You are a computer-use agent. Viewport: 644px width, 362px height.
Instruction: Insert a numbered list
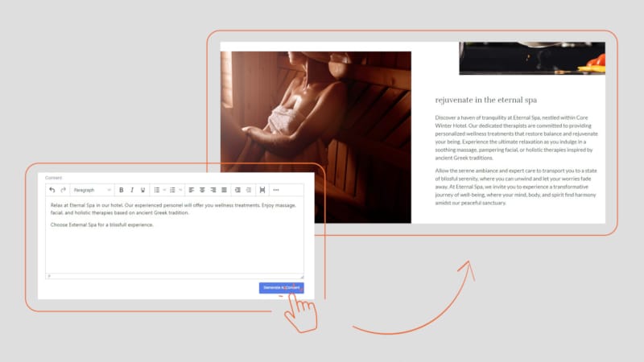coord(172,190)
